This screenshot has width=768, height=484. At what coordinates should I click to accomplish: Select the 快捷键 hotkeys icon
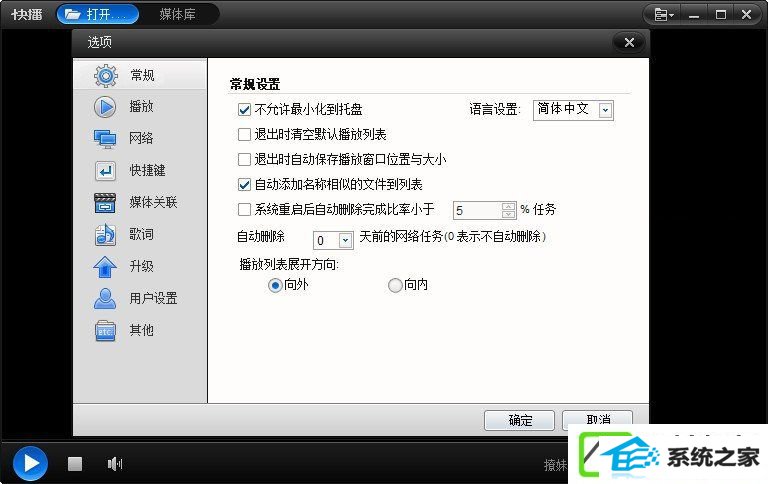pyautogui.click(x=105, y=171)
